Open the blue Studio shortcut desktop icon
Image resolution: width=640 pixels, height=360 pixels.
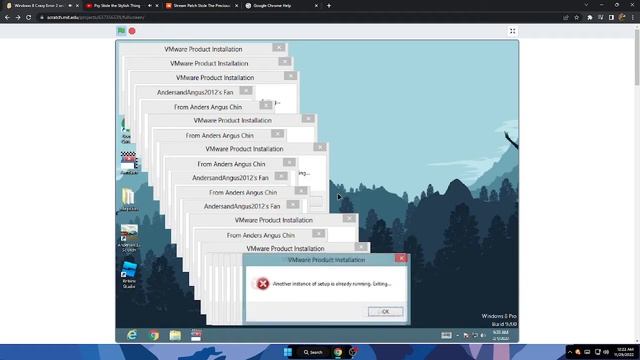[x=129, y=275]
